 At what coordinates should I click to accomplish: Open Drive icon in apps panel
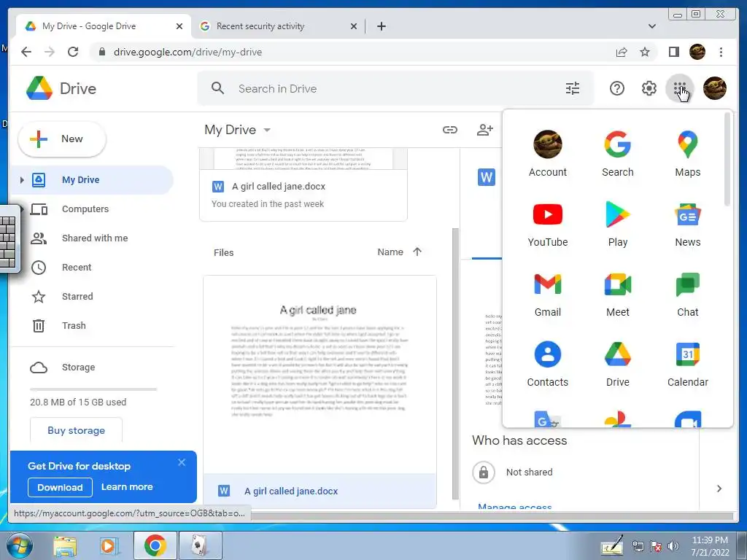617,364
